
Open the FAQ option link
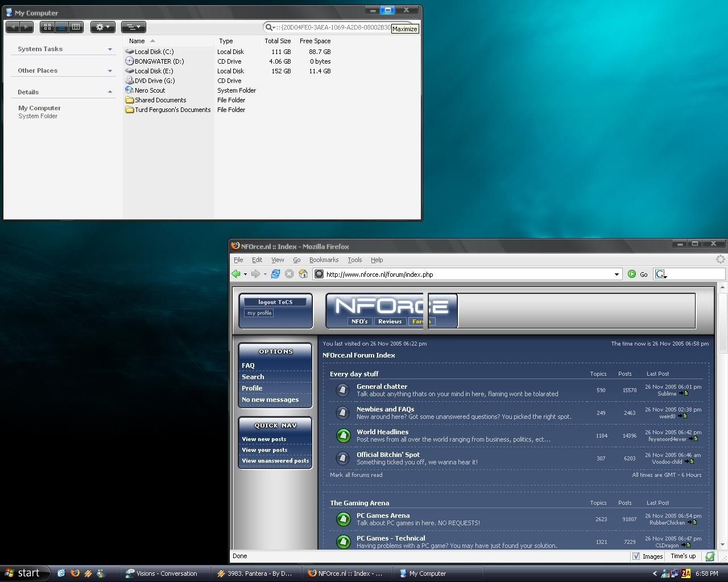point(248,365)
